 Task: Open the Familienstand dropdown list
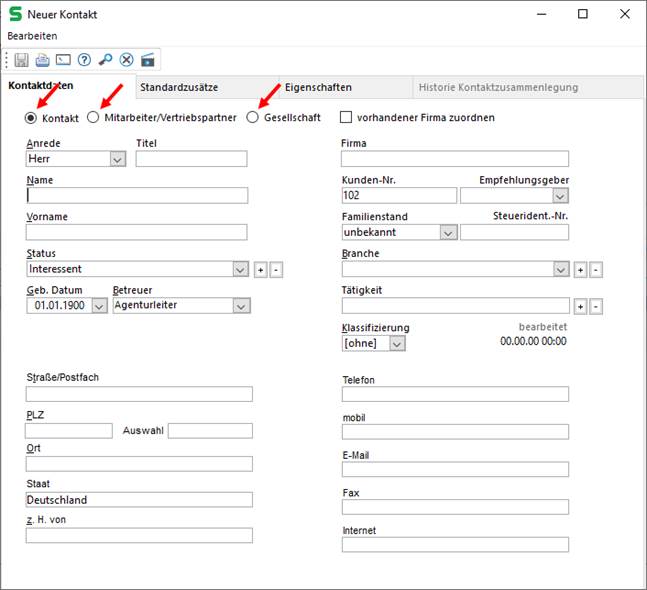coord(448,232)
